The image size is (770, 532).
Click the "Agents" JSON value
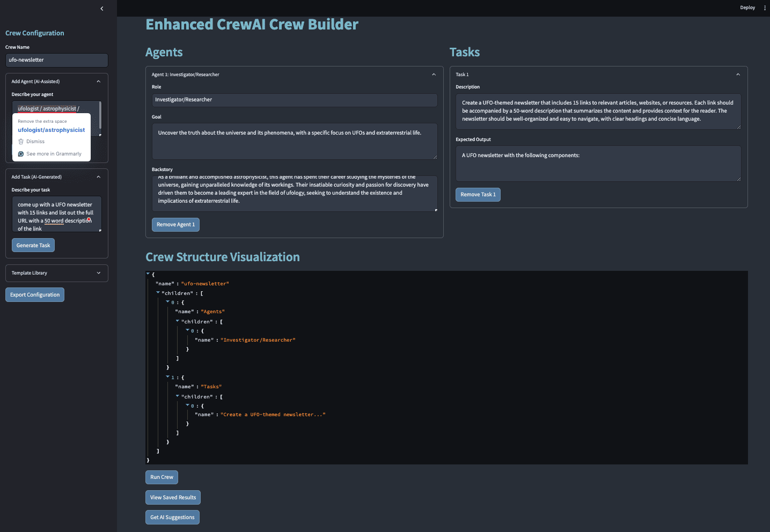tap(212, 312)
